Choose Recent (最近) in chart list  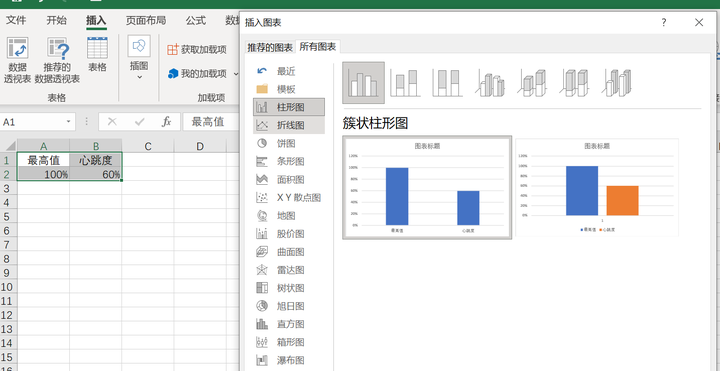(289, 71)
